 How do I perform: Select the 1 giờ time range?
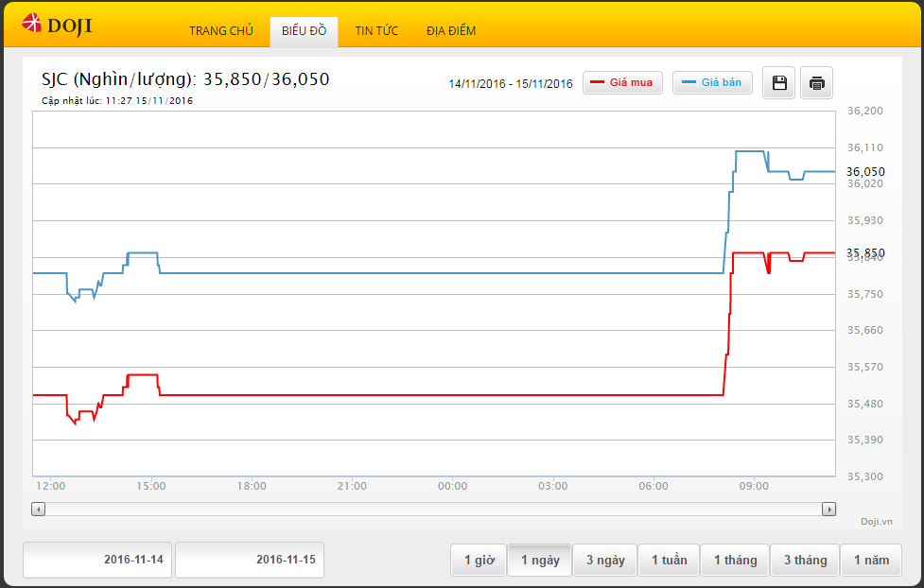pos(479,560)
